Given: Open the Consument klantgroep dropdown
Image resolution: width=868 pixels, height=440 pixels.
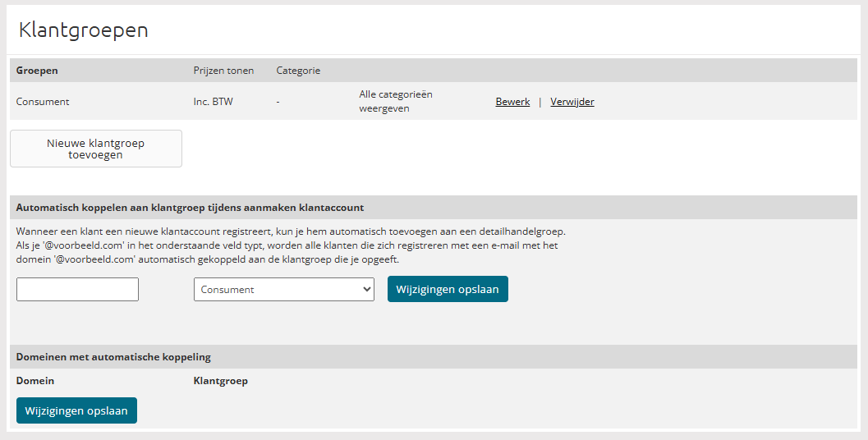Looking at the screenshot, I should [284, 290].
